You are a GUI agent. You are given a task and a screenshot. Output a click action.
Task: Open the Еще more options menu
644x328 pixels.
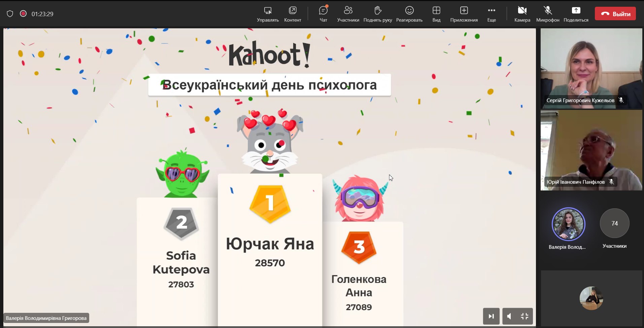[x=492, y=14]
